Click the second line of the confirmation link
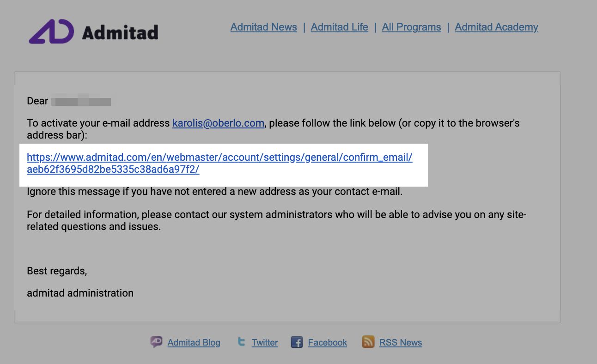Image resolution: width=597 pixels, height=364 pixels. (113, 170)
